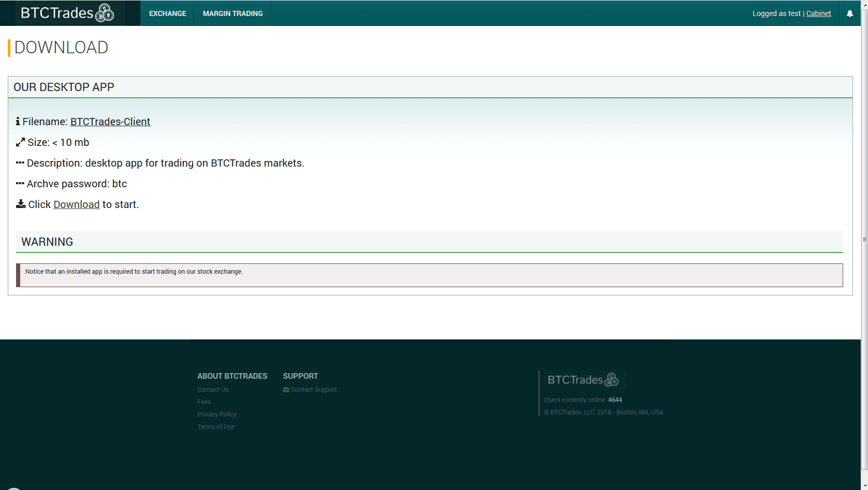This screenshot has height=490, width=868.
Task: Click the 'Size: < 10 mb' text
Action: [x=58, y=142]
